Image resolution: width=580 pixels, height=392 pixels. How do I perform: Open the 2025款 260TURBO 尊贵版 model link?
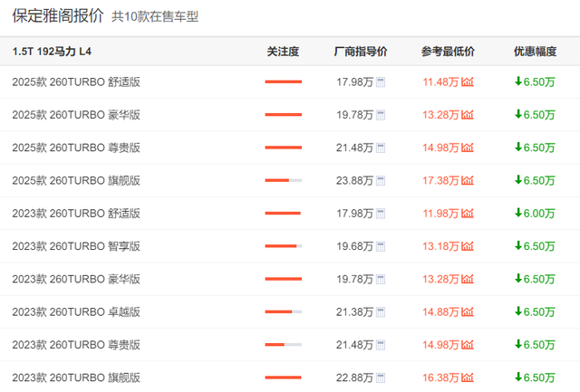76,148
